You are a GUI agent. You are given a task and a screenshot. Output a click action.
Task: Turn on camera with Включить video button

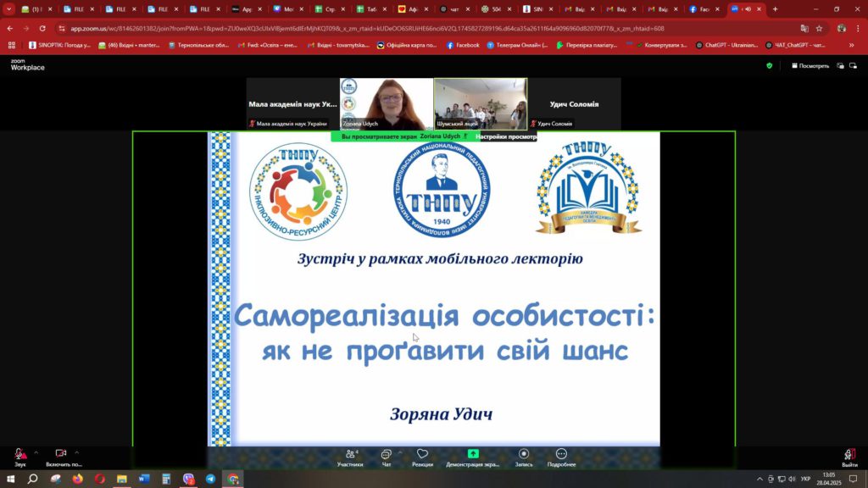point(63,457)
